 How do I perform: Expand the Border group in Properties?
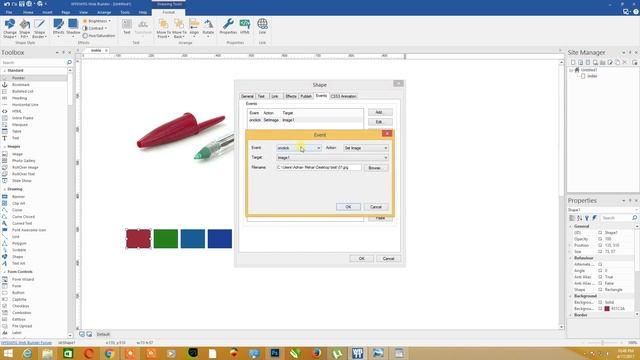point(571,315)
